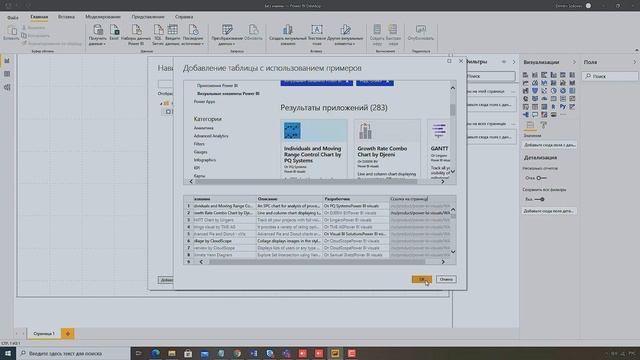Image resolution: width=640 pixels, height=360 pixels.
Task: Open the Format paint roller tab
Action: click(543, 125)
